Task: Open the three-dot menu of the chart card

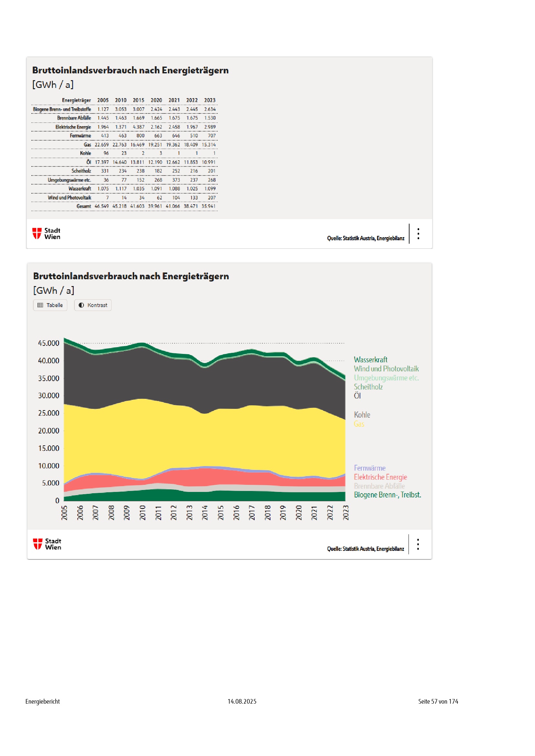Action: tap(418, 544)
